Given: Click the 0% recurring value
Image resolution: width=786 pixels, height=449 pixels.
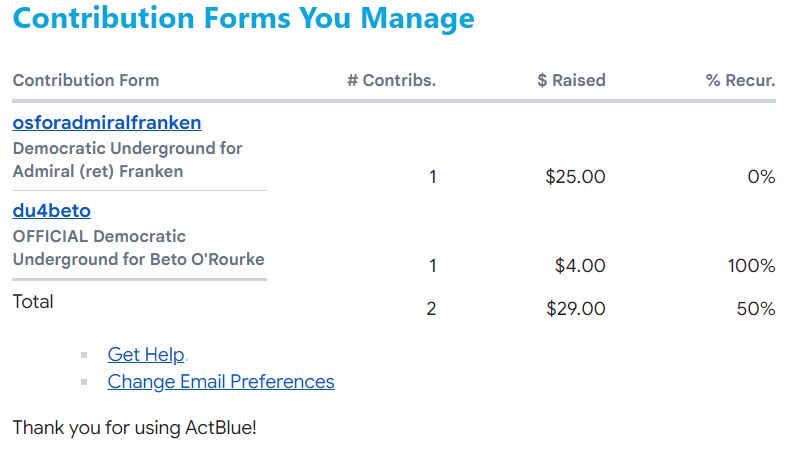Looking at the screenshot, I should pos(761,177).
